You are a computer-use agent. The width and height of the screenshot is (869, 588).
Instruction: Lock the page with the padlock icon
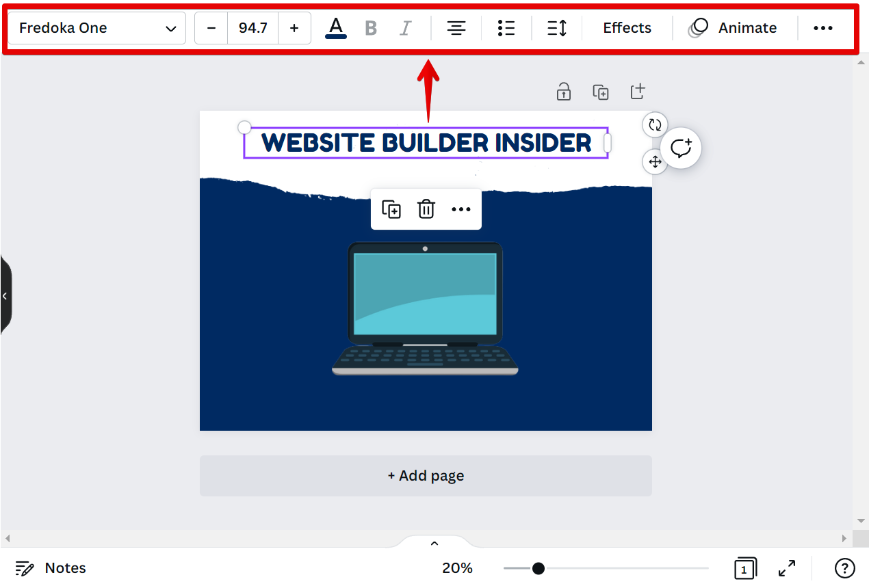coord(564,92)
